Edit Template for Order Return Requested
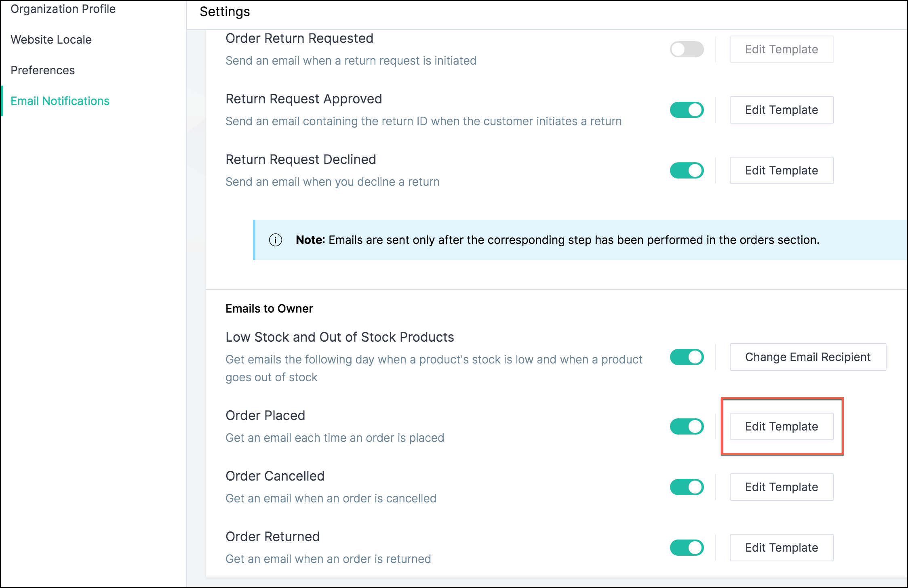Image resolution: width=908 pixels, height=588 pixels. point(781,49)
